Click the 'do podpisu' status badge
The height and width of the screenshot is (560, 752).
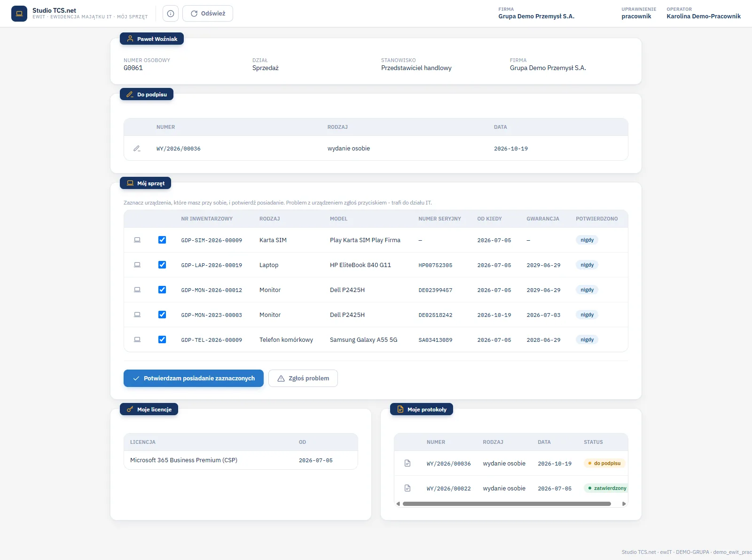[604, 463]
